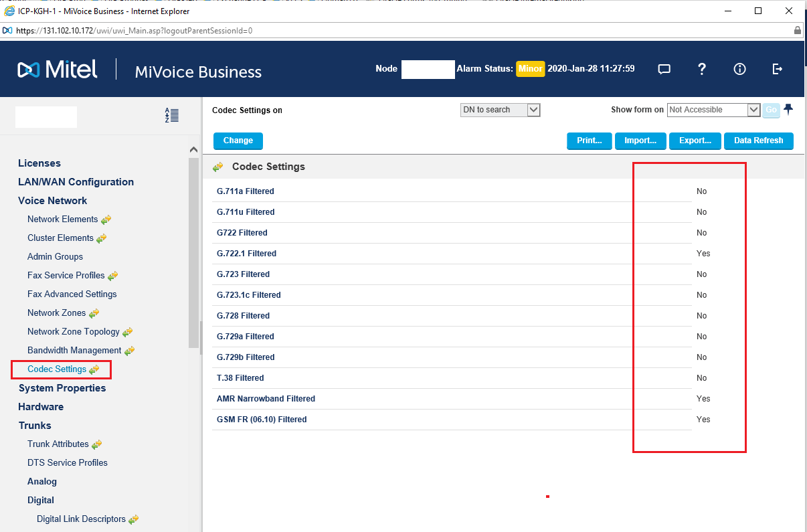The image size is (807, 532).
Task: Click the Import... button
Action: (x=640, y=141)
